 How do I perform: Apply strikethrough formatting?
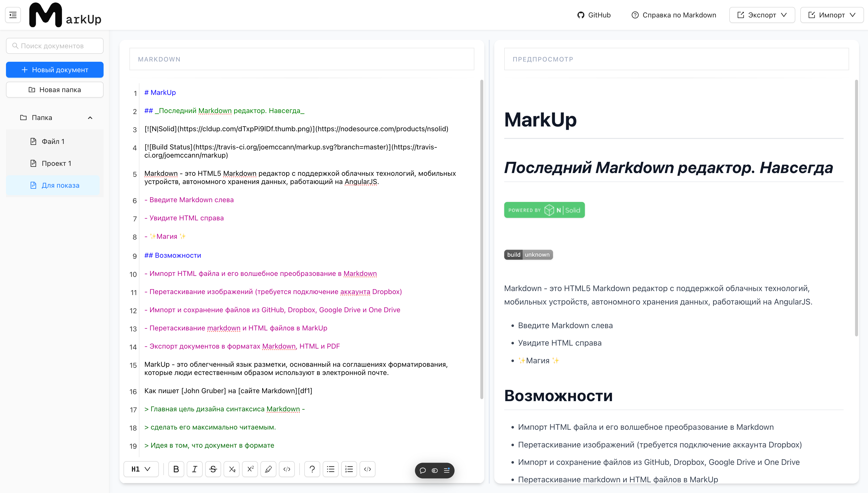tap(213, 469)
